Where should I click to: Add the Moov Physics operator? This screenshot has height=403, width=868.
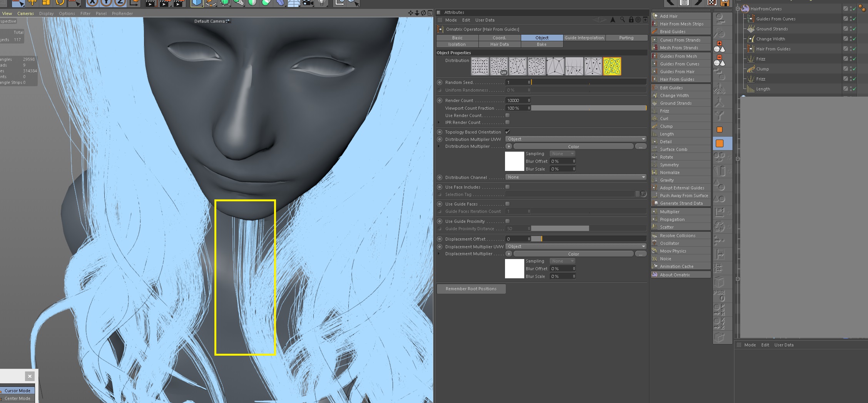[x=673, y=251]
